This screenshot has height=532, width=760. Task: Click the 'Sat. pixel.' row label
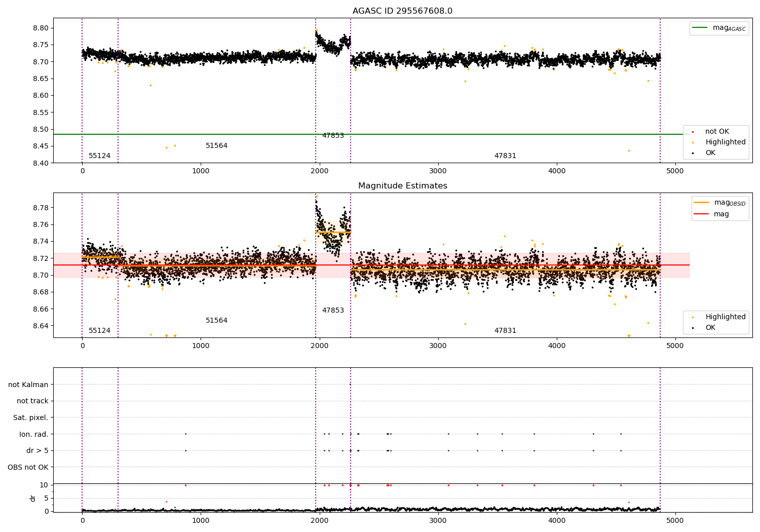coord(31,417)
